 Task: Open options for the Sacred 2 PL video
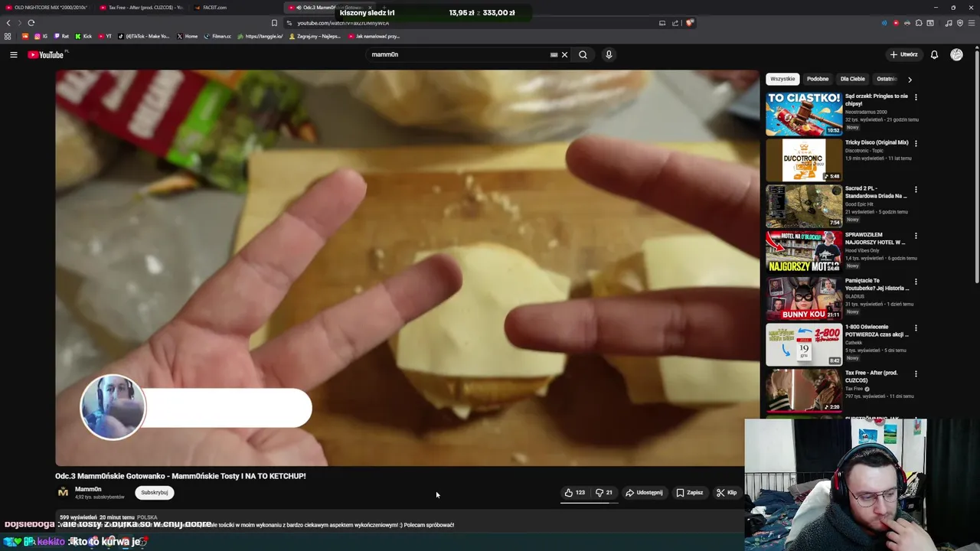(916, 189)
